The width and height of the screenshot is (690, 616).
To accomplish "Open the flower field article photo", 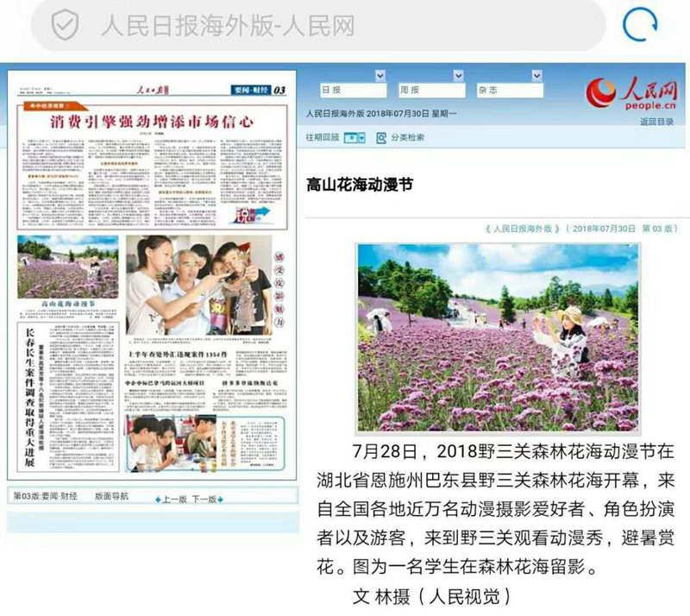I will [x=498, y=337].
